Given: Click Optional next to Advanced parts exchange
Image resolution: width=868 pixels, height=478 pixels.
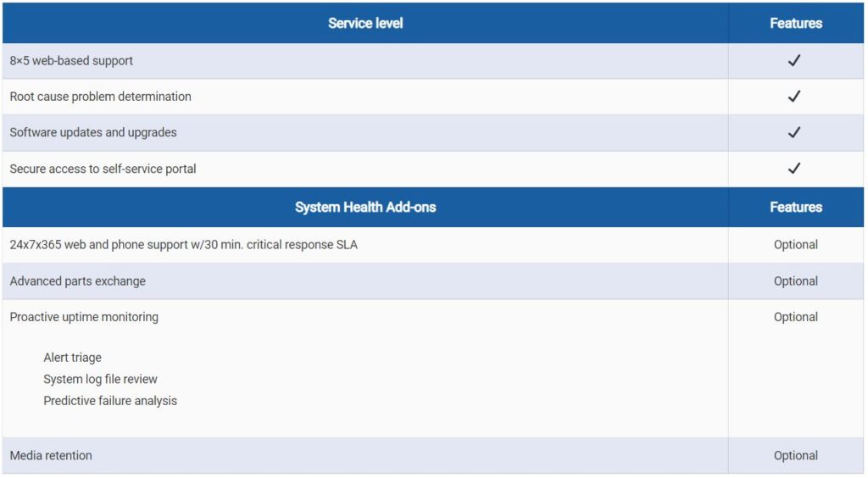Looking at the screenshot, I should pos(795,281).
